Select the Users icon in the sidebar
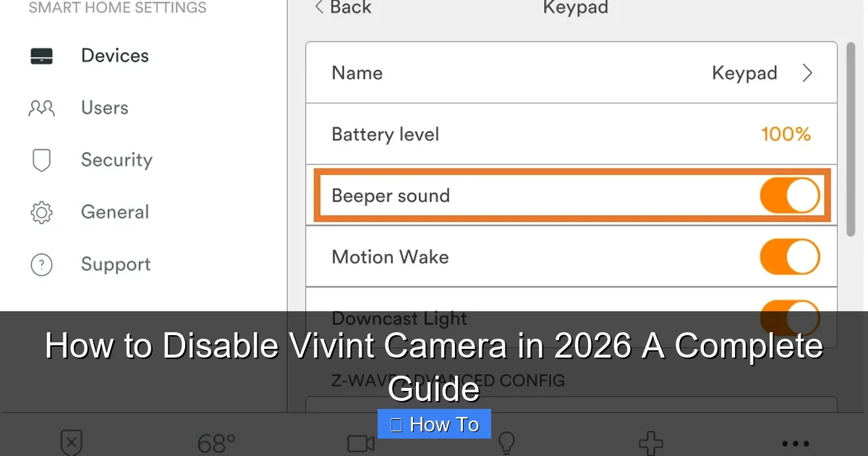 tap(41, 108)
